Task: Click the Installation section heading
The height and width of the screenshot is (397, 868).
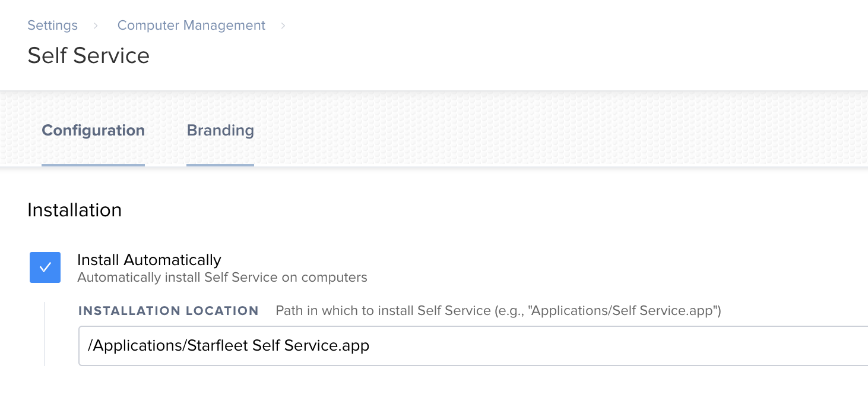Action: (x=75, y=210)
